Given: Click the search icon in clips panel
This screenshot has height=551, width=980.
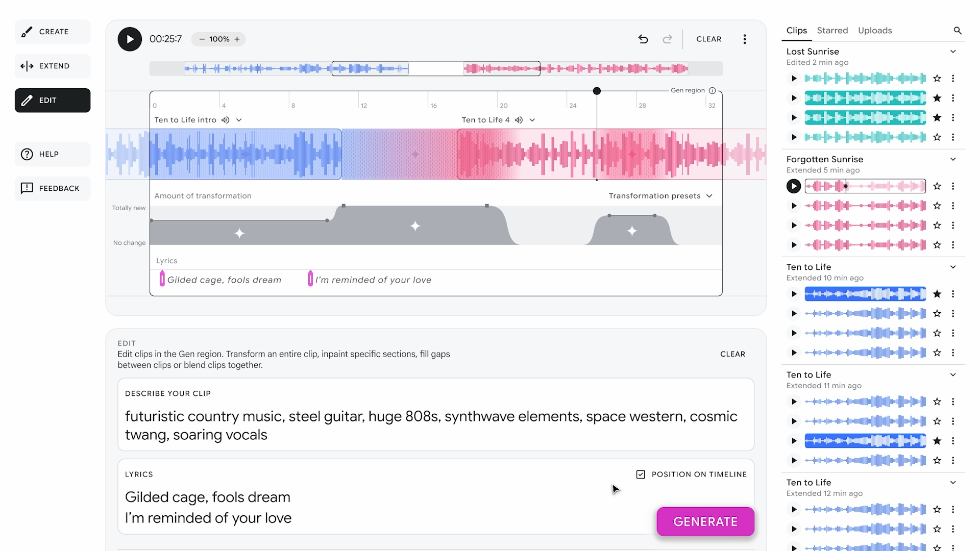Looking at the screenshot, I should click(x=958, y=31).
